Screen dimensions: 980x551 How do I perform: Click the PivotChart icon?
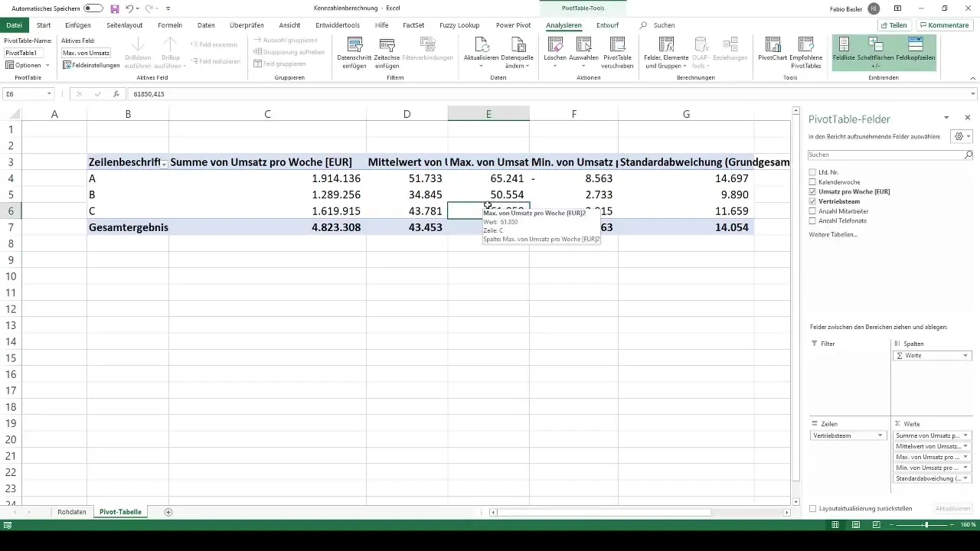click(x=773, y=44)
